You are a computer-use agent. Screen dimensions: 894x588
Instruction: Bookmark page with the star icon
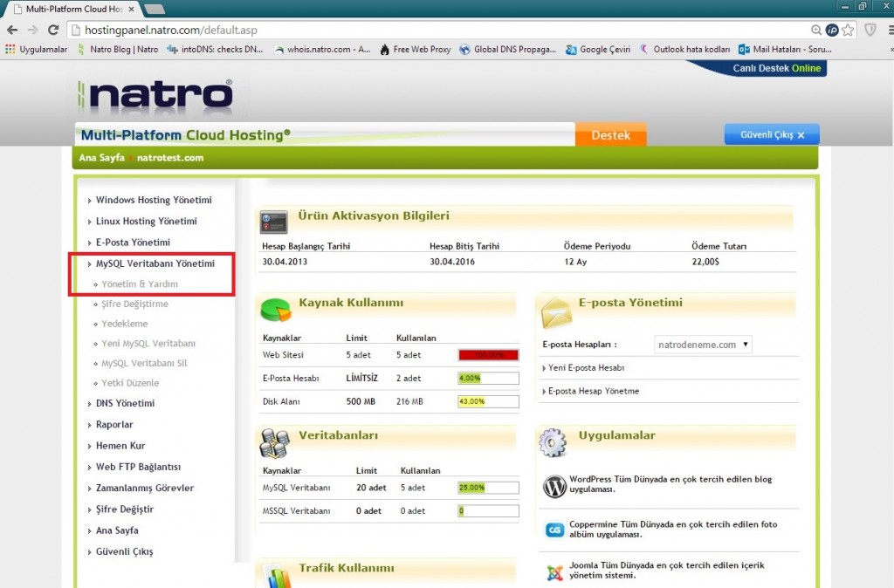(848, 31)
